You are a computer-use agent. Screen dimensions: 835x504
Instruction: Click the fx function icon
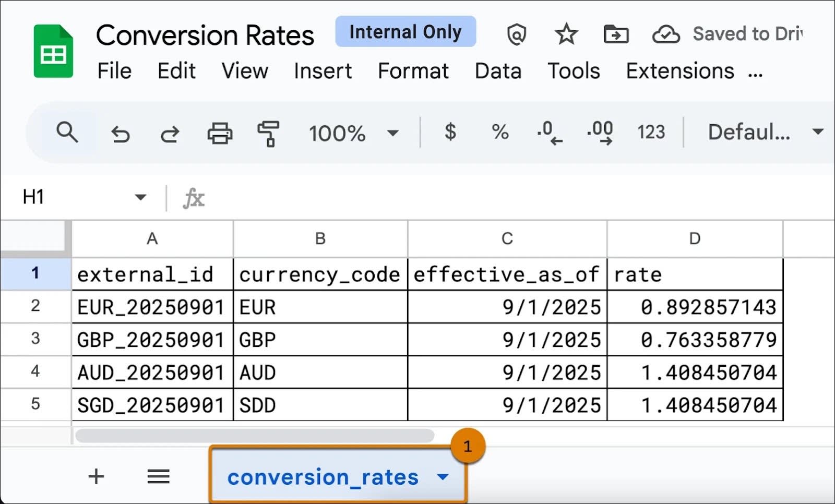pyautogui.click(x=194, y=198)
